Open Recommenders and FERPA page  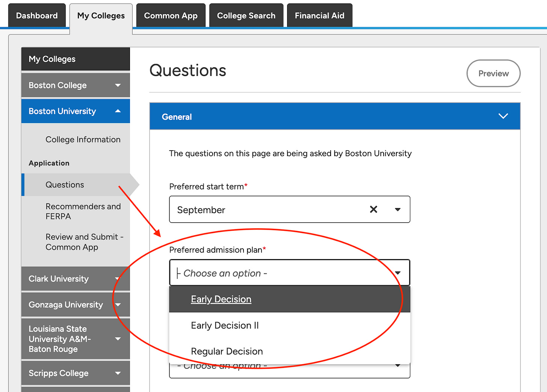tap(83, 211)
